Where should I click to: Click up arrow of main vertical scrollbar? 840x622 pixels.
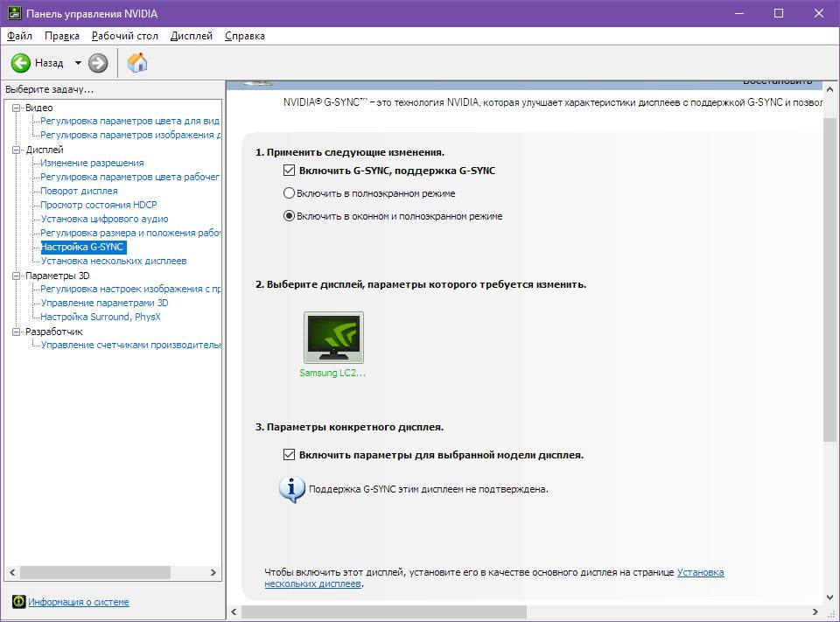829,89
